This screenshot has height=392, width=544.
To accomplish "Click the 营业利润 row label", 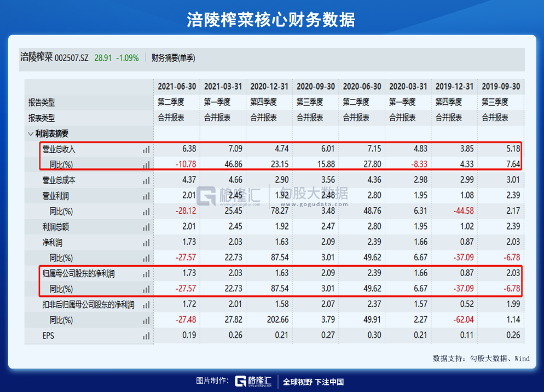I will [55, 196].
